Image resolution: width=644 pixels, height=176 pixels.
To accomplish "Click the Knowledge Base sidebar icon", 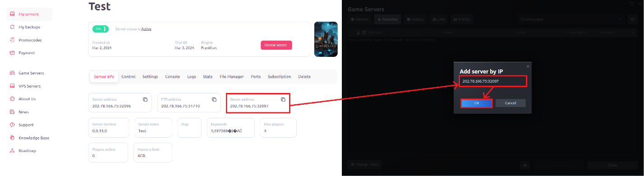I will [x=13, y=138].
